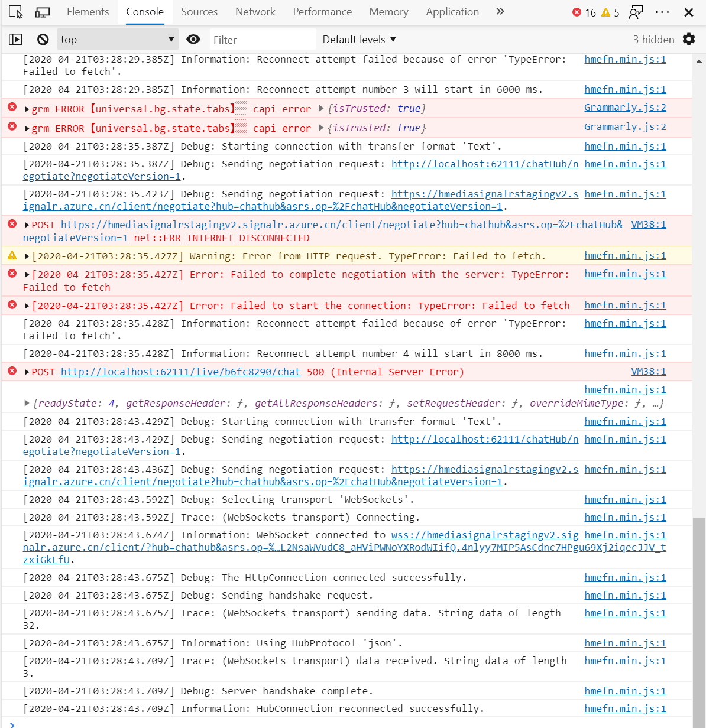Open the DevTools three-dot customization menu
The height and width of the screenshot is (728, 706).
click(663, 11)
